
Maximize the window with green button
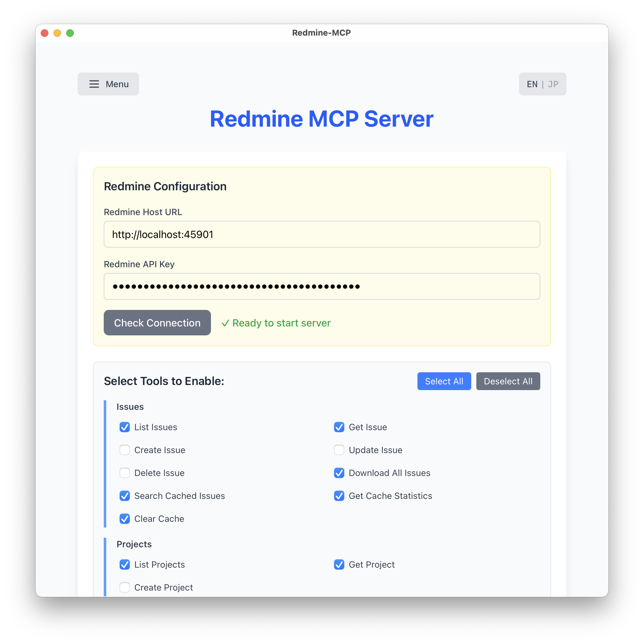point(70,33)
